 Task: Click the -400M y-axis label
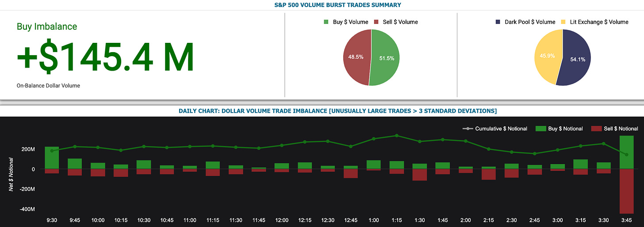27,209
